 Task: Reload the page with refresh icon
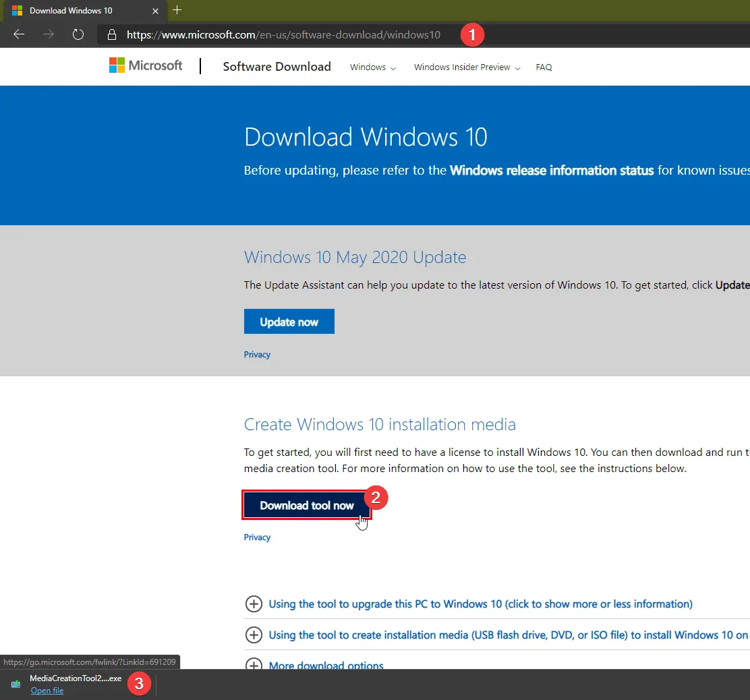coord(78,34)
